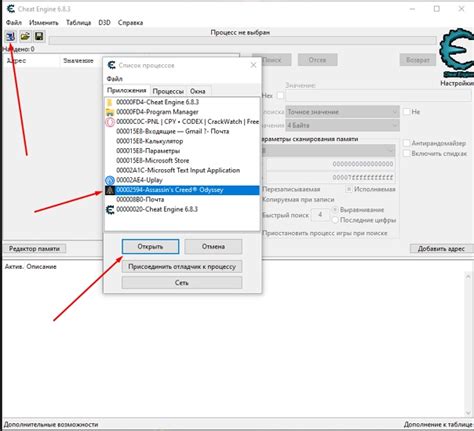Click the Отмена button
This screenshot has height=431, width=474.
click(x=213, y=247)
